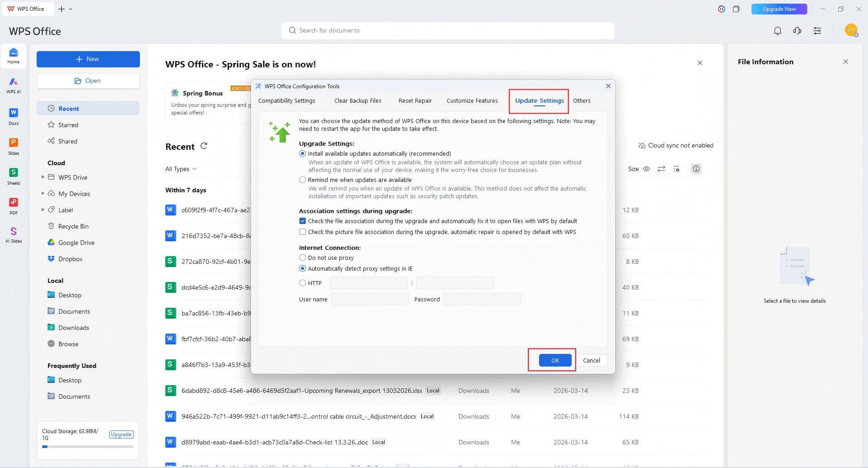Select the HTTP proxy option

(x=303, y=283)
